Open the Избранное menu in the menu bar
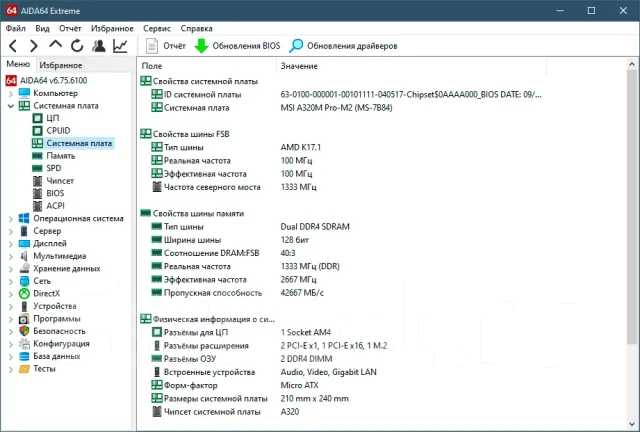 [112, 29]
